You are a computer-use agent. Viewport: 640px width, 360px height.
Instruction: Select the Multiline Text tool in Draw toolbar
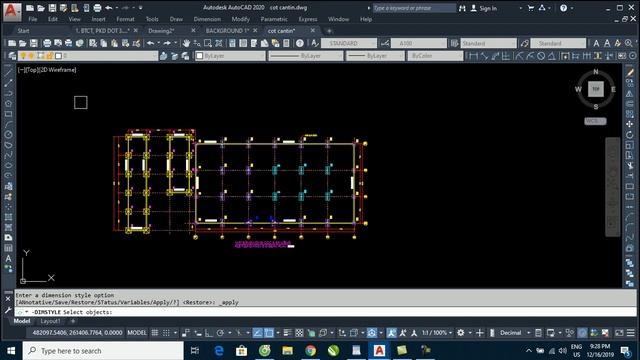pos(8,258)
